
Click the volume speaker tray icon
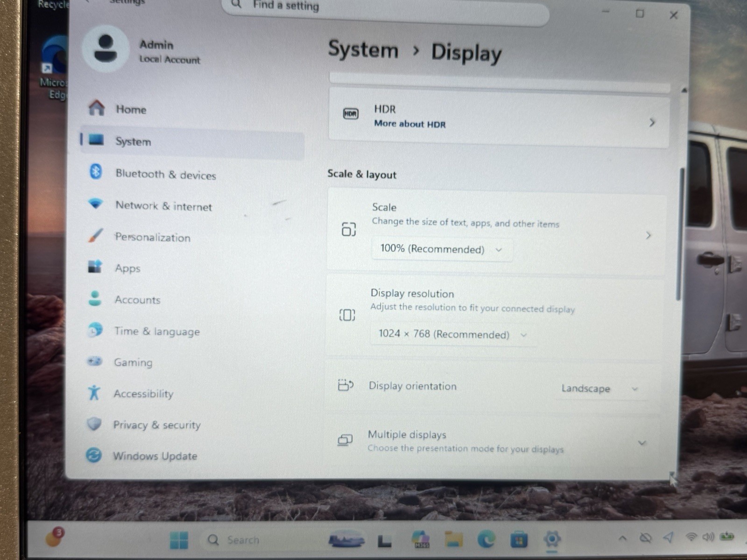(708, 537)
